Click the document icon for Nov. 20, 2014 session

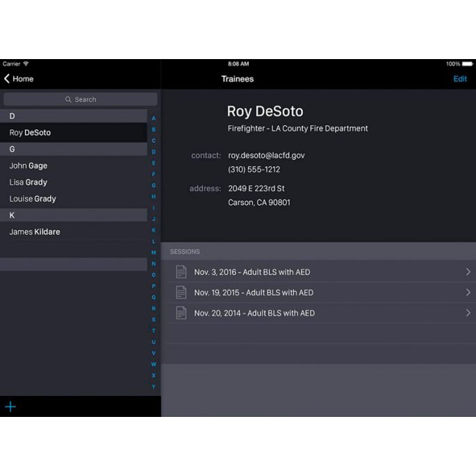pyautogui.click(x=181, y=313)
